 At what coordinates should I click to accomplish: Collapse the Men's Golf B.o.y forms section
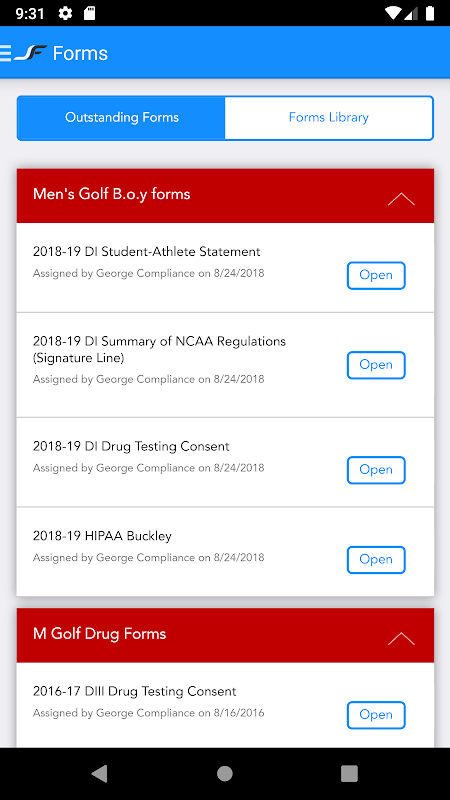401,199
